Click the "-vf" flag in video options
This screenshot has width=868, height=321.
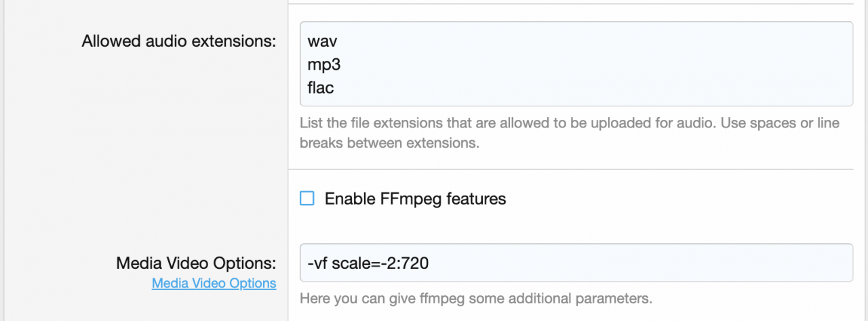[317, 263]
